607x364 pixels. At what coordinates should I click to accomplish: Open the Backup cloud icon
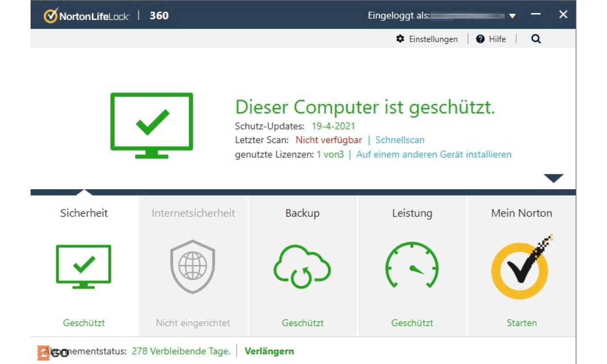tap(302, 266)
